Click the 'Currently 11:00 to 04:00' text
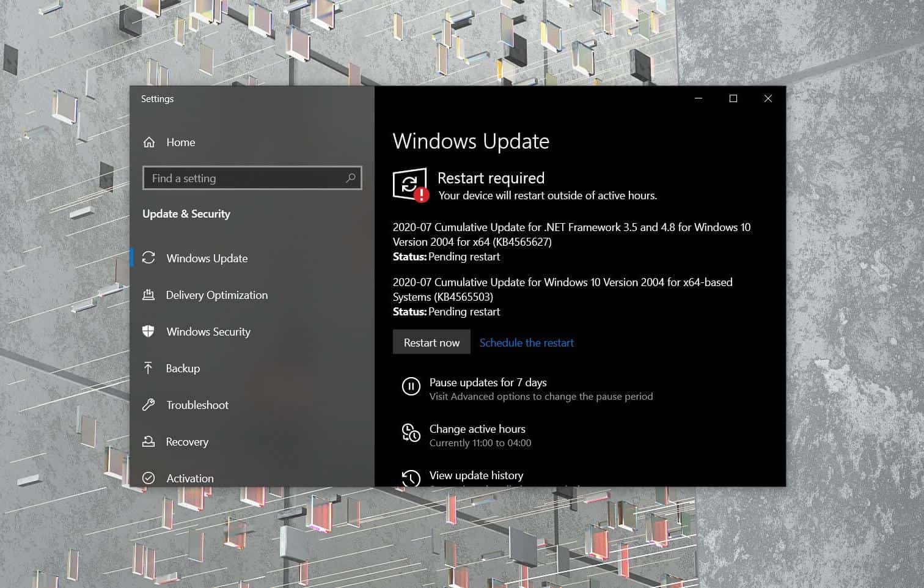The image size is (924, 588). (480, 443)
